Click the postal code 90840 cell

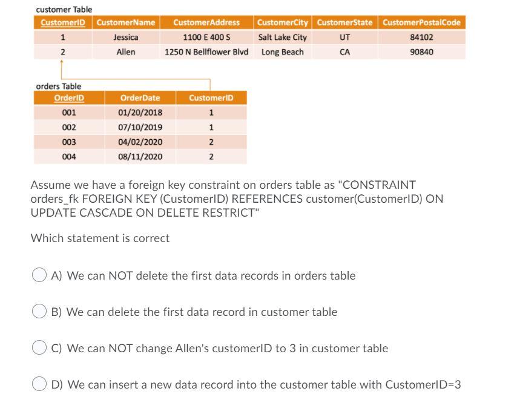pos(421,51)
